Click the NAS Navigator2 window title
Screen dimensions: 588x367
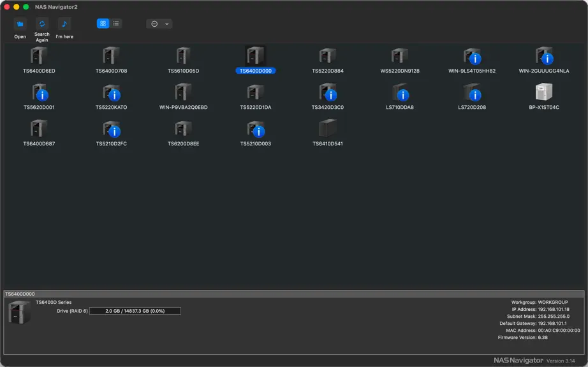[56, 7]
